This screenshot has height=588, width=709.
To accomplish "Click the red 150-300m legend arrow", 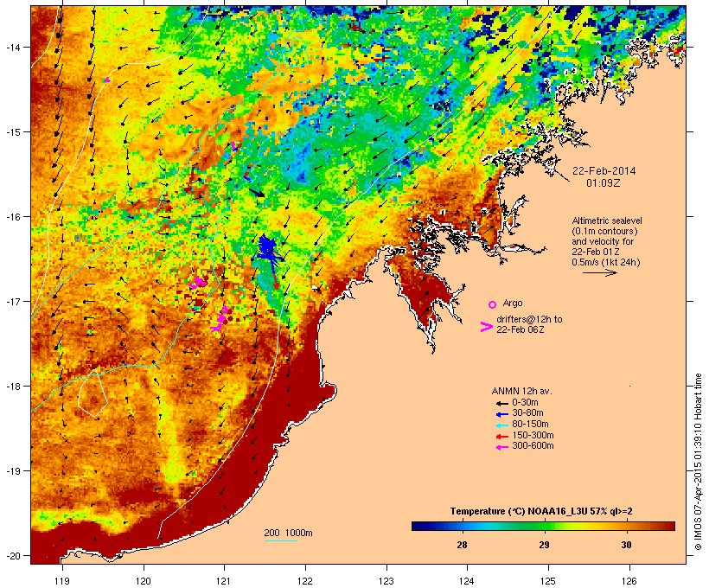I will (501, 436).
